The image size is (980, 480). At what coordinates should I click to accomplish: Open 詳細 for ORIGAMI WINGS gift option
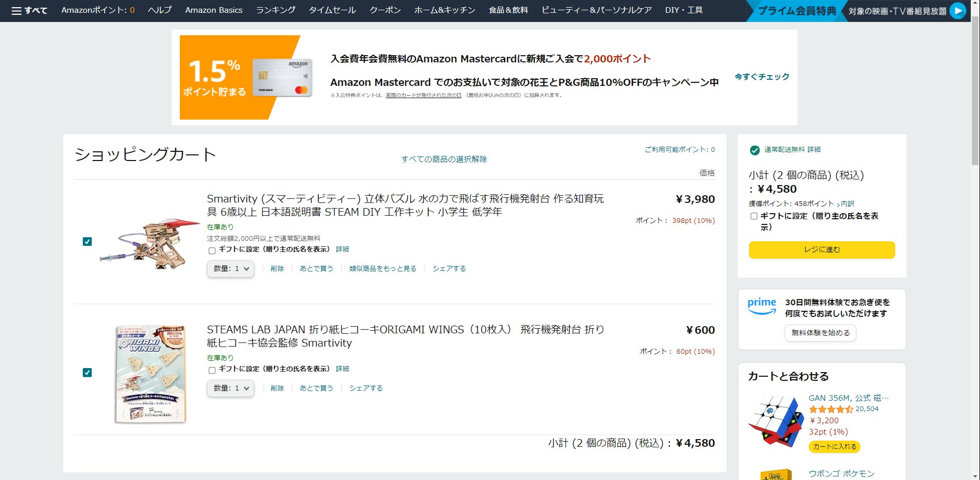click(x=342, y=369)
